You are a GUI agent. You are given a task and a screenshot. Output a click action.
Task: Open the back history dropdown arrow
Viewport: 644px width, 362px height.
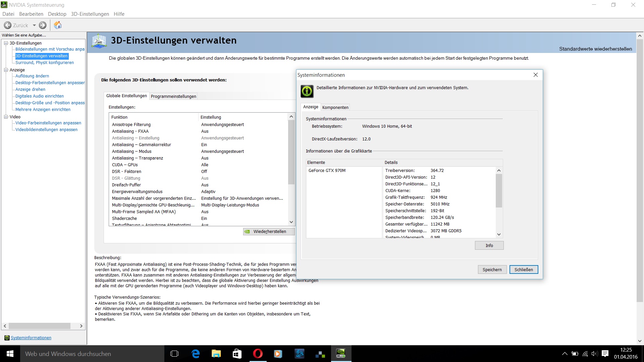[34, 25]
